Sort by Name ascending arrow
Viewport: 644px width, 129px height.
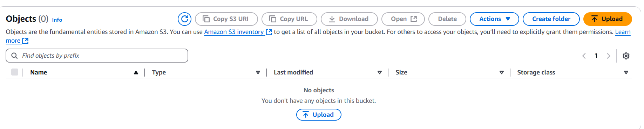coord(136,72)
